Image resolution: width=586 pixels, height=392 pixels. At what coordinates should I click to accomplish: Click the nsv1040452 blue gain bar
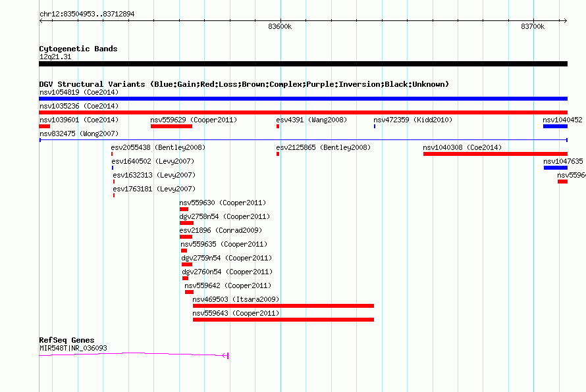tap(555, 126)
